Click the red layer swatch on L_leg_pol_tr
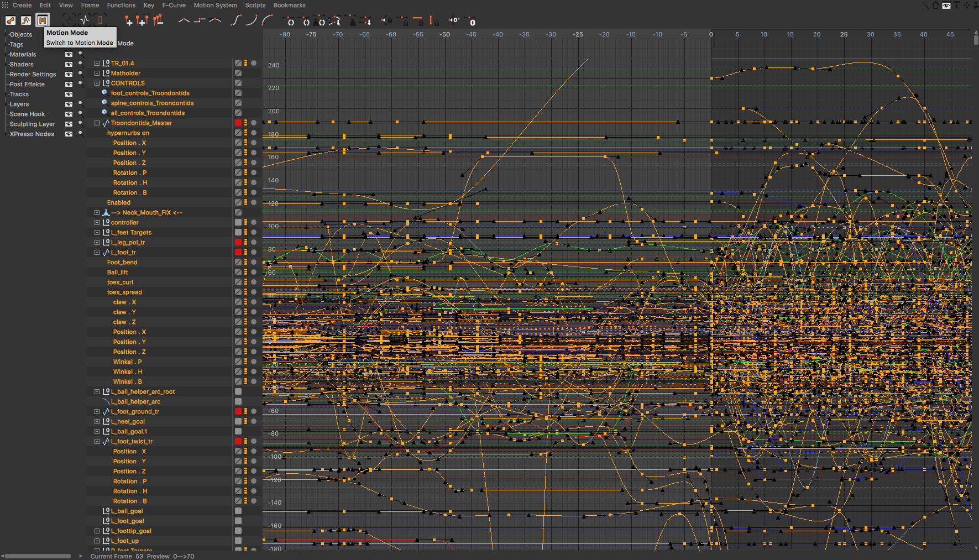This screenshot has width=979, height=560. coord(238,242)
